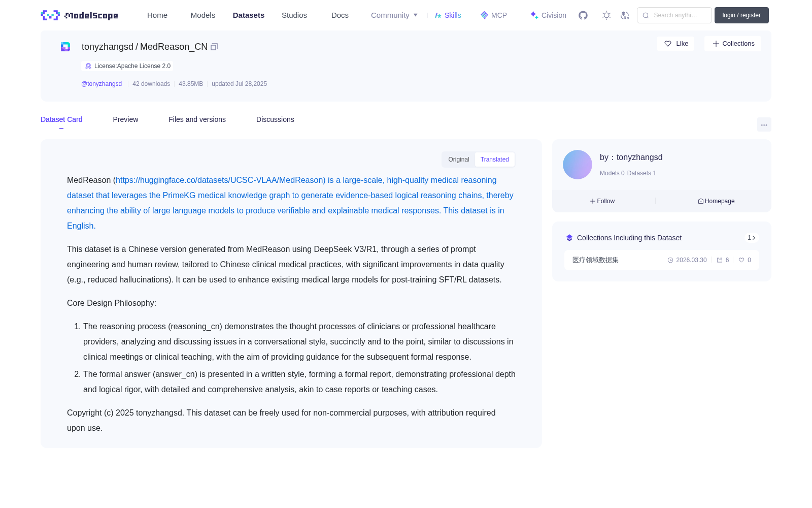Click the heart icon on Like
The image size is (812, 508).
tap(668, 44)
